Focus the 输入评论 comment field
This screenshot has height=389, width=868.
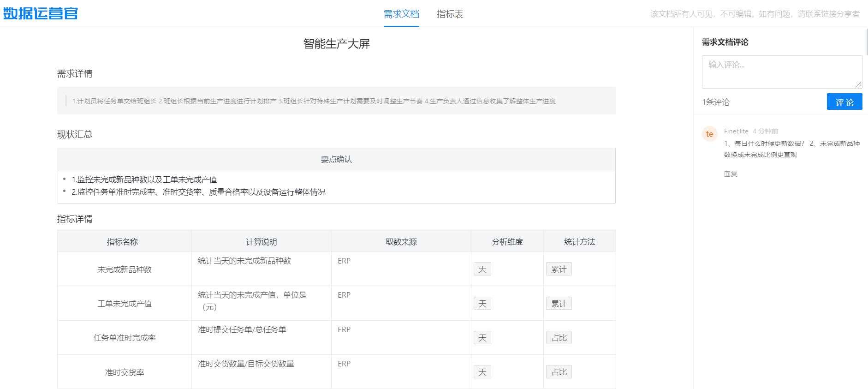point(781,72)
